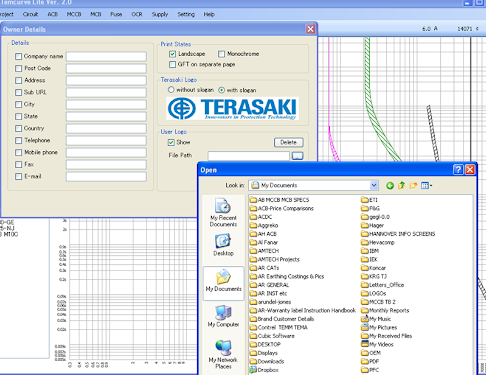486x375 pixels.
Task: Select the My Pictures folder
Action: [379, 327]
